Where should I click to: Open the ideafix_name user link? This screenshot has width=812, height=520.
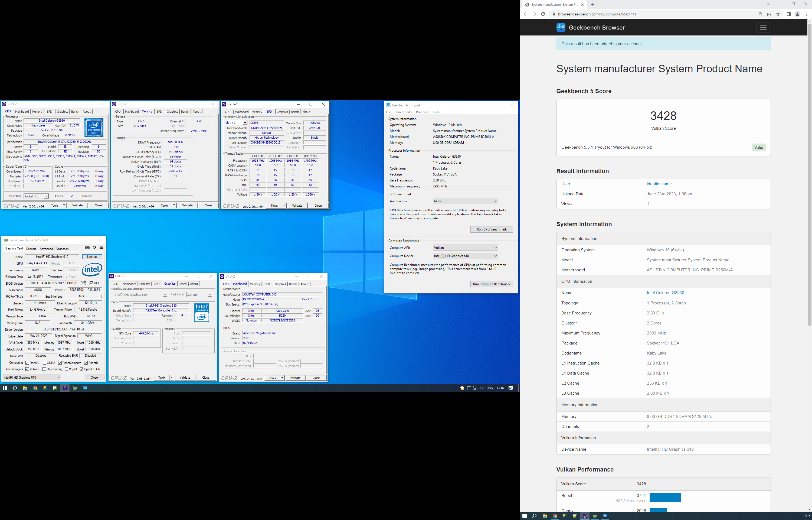[659, 184]
